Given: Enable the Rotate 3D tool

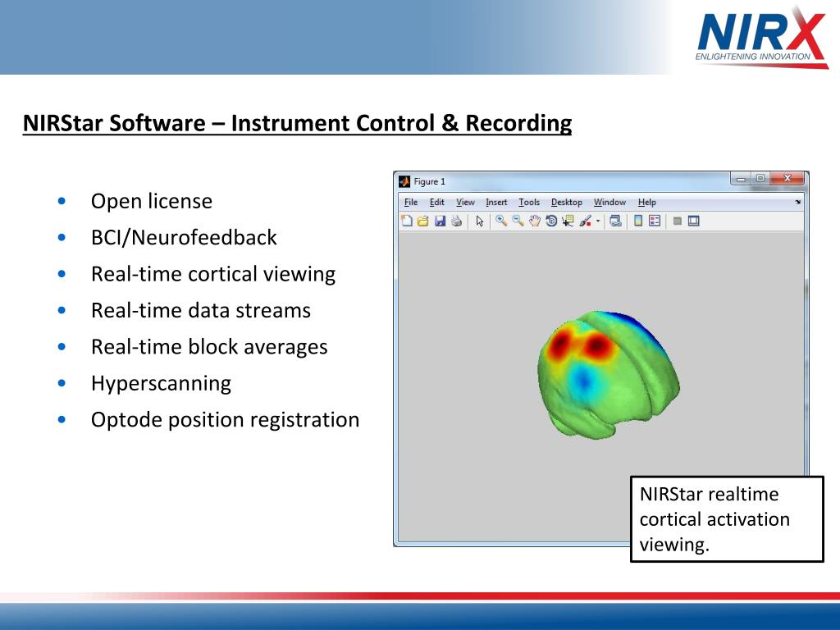Looking at the screenshot, I should (550, 221).
